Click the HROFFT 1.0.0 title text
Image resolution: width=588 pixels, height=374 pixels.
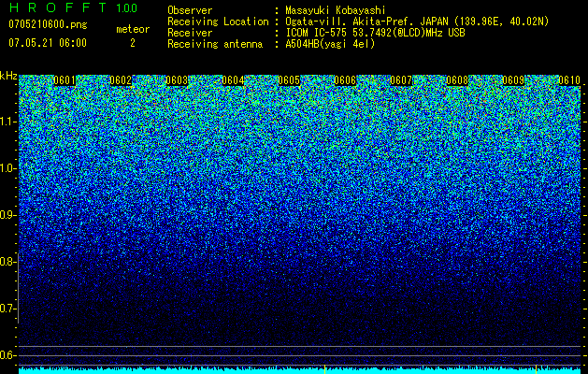click(73, 7)
